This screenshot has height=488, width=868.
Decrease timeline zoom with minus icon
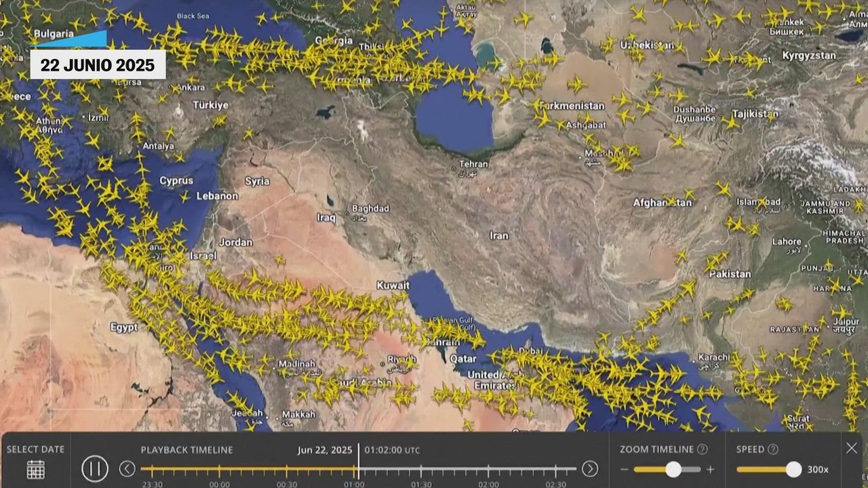click(625, 470)
